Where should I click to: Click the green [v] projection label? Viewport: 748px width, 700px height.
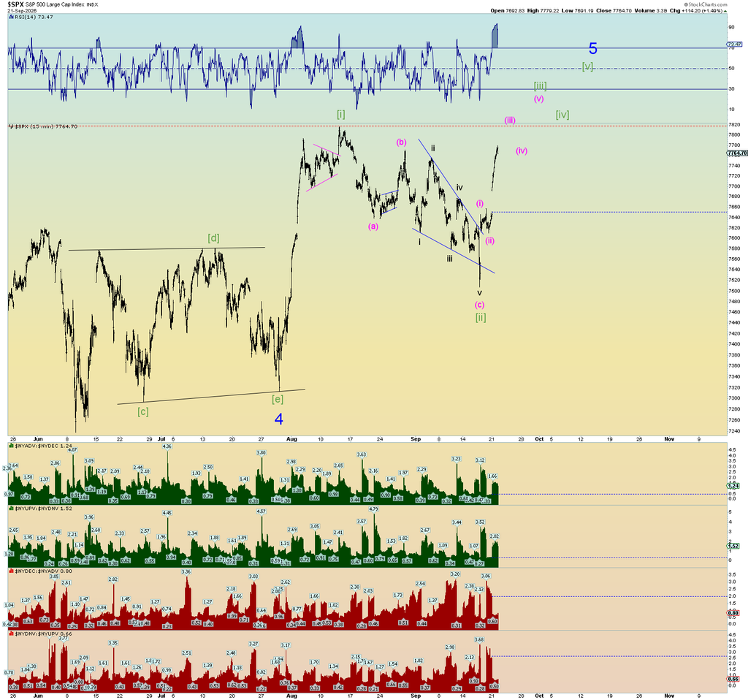(x=587, y=66)
